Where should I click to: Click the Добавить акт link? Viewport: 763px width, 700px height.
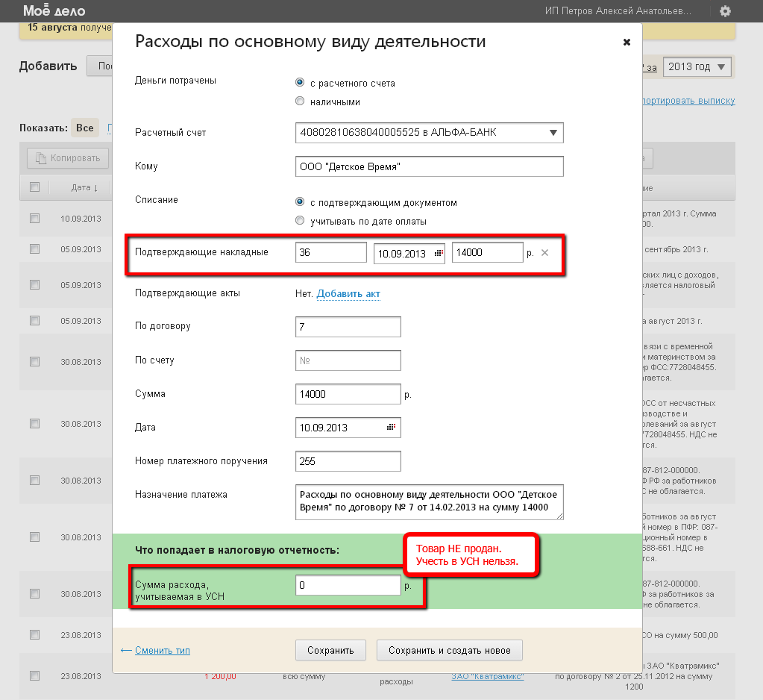348,294
